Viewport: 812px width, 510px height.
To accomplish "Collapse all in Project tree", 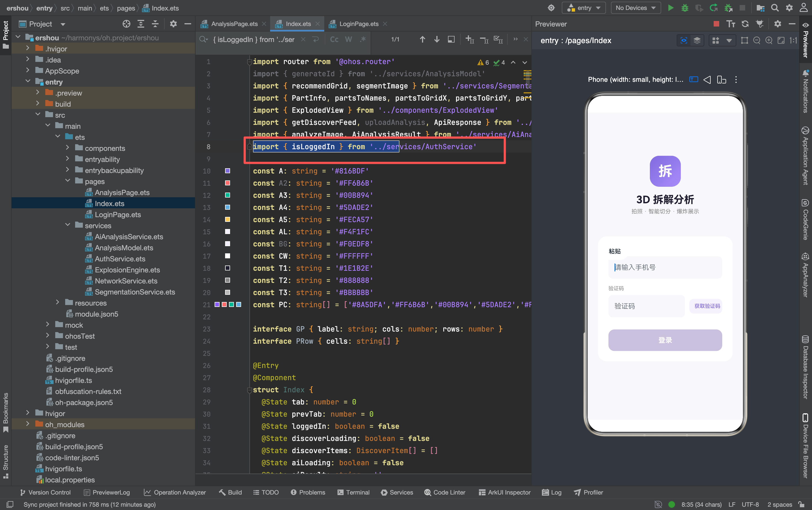I will (x=155, y=24).
